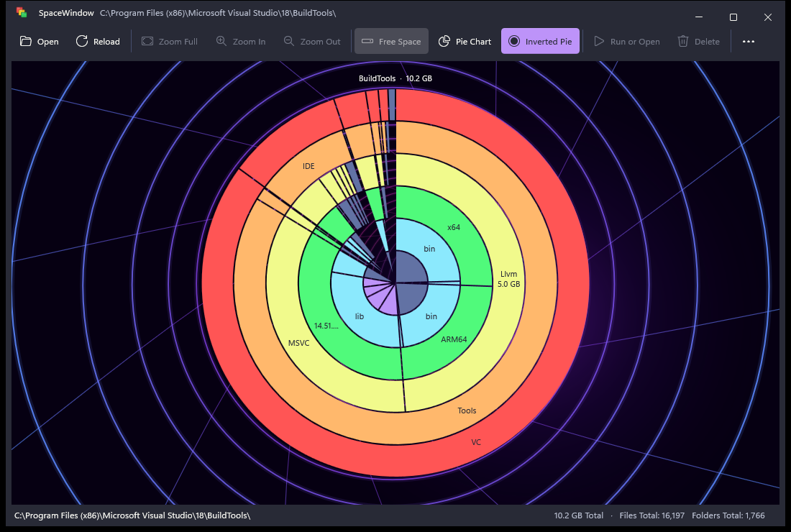This screenshot has height=532, width=791.
Task: Click the BuildTools 10.2 GB label
Action: click(x=395, y=78)
